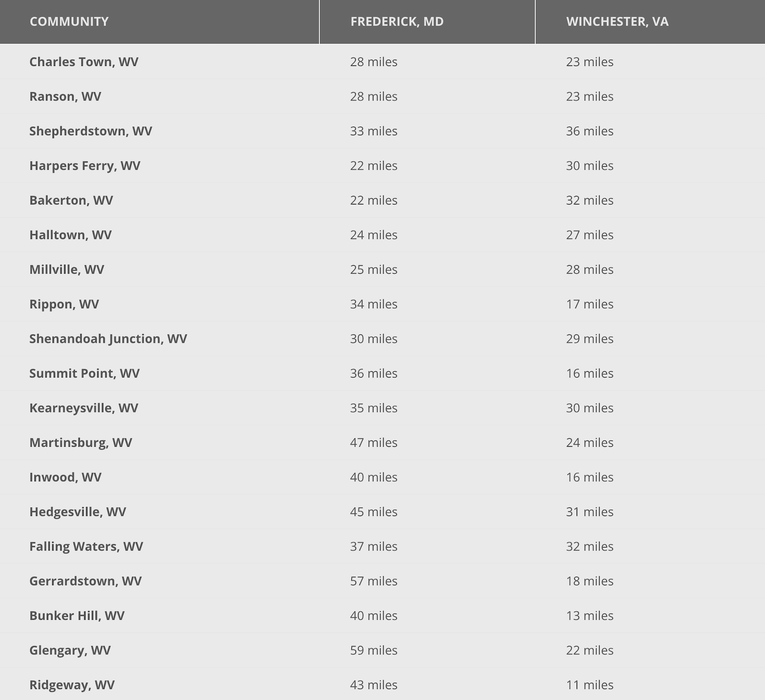Click Bakerton's Winchester distance of 32 miles
This screenshot has height=700, width=765.
pyautogui.click(x=590, y=200)
